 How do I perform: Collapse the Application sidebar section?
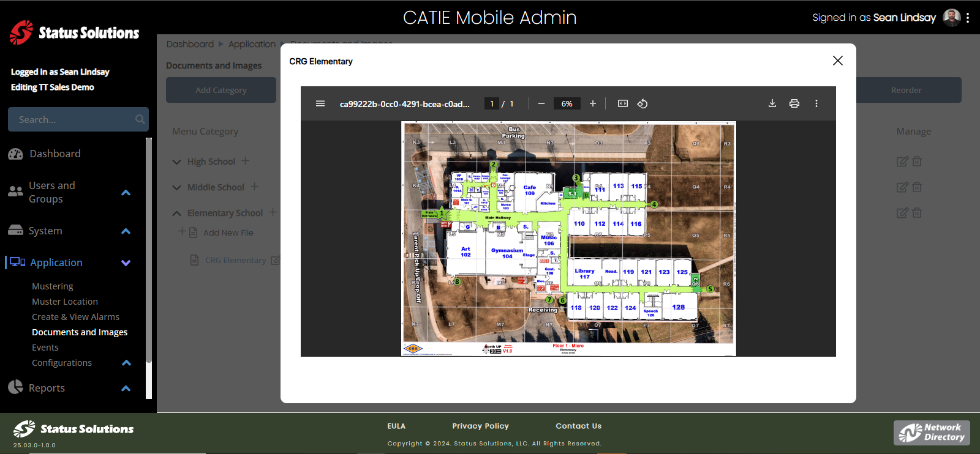click(126, 263)
